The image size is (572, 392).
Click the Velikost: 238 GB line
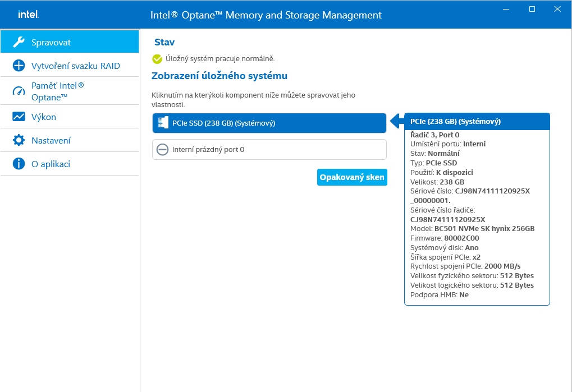[x=437, y=182]
